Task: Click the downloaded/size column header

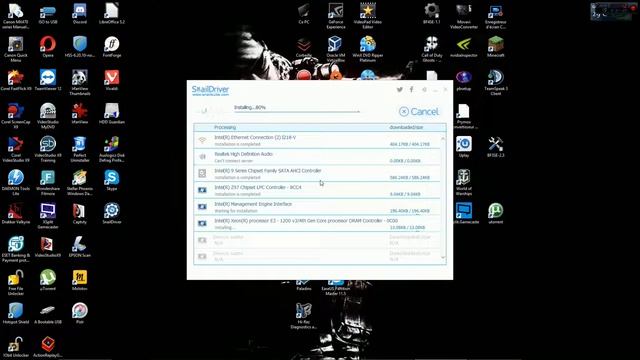Action: pos(406,127)
